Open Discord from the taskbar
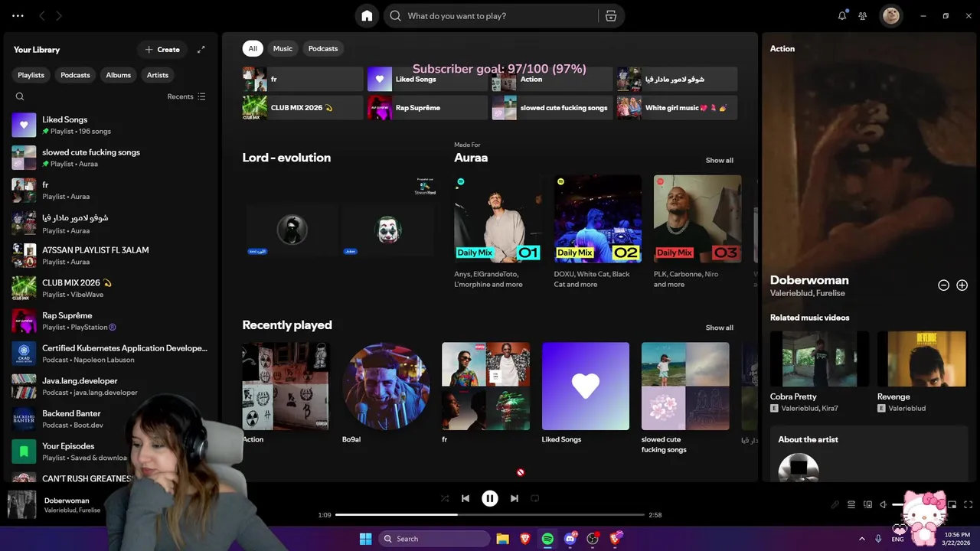 pos(570,539)
